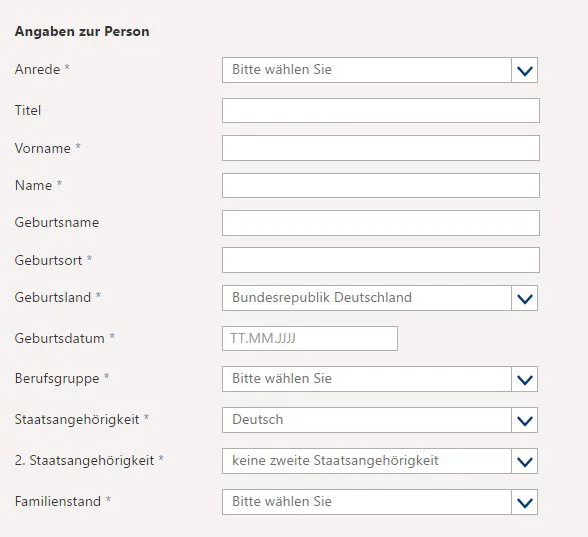The height and width of the screenshot is (537, 588).
Task: Expand the Familienstand 'Bitte wählen Sie' list
Action: pyautogui.click(x=380, y=502)
